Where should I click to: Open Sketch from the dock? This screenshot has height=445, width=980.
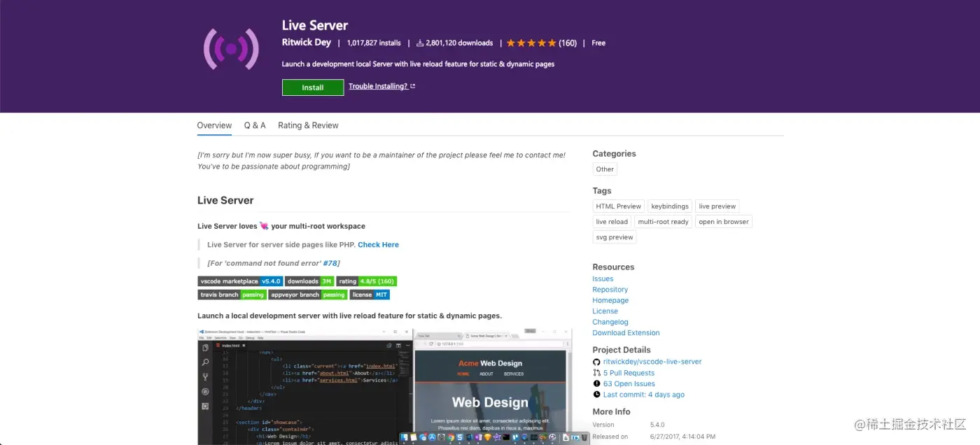click(x=488, y=437)
